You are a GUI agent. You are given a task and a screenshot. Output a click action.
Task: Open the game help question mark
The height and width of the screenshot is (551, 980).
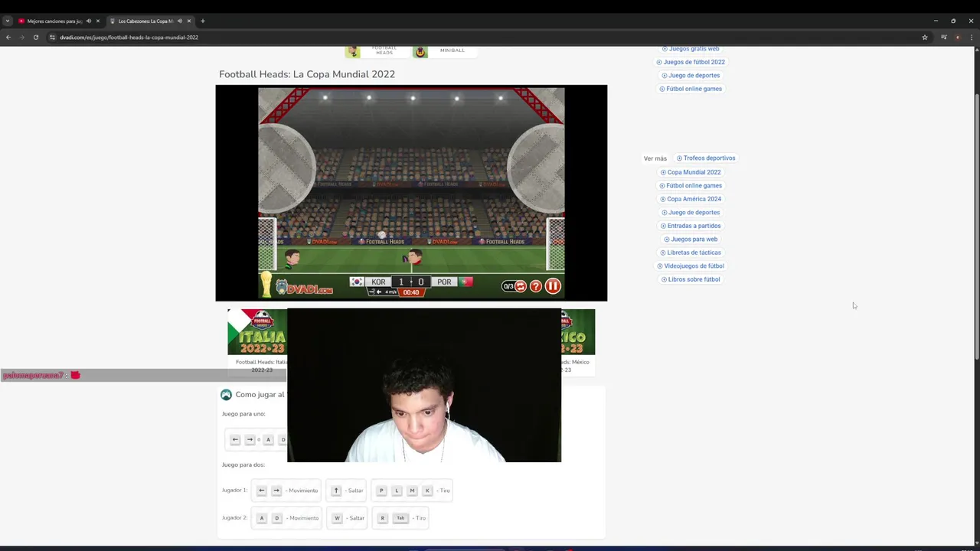(x=536, y=286)
